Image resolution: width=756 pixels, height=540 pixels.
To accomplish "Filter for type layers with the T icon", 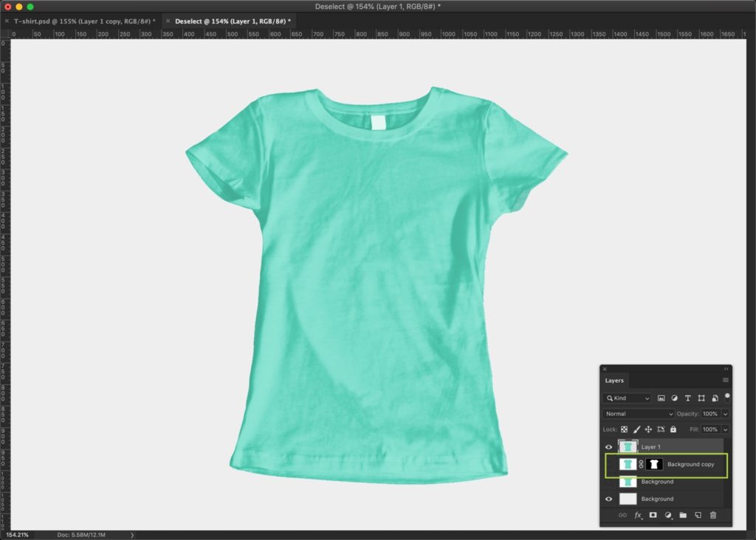I will (688, 398).
